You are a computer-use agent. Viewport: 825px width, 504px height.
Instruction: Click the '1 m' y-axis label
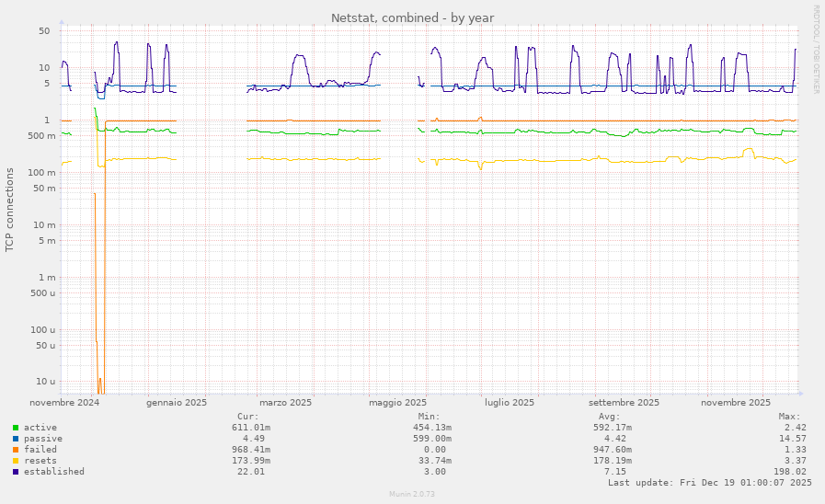click(x=47, y=277)
